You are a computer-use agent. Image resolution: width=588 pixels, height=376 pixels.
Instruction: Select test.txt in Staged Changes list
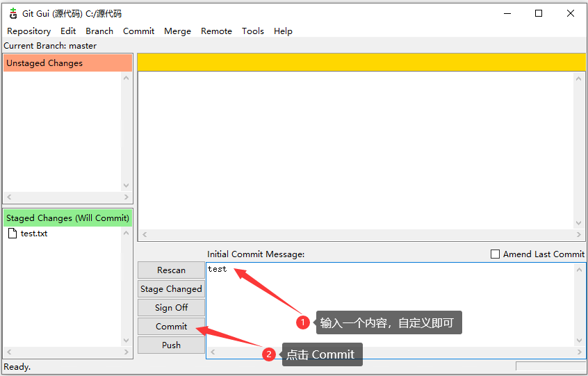pyautogui.click(x=34, y=234)
